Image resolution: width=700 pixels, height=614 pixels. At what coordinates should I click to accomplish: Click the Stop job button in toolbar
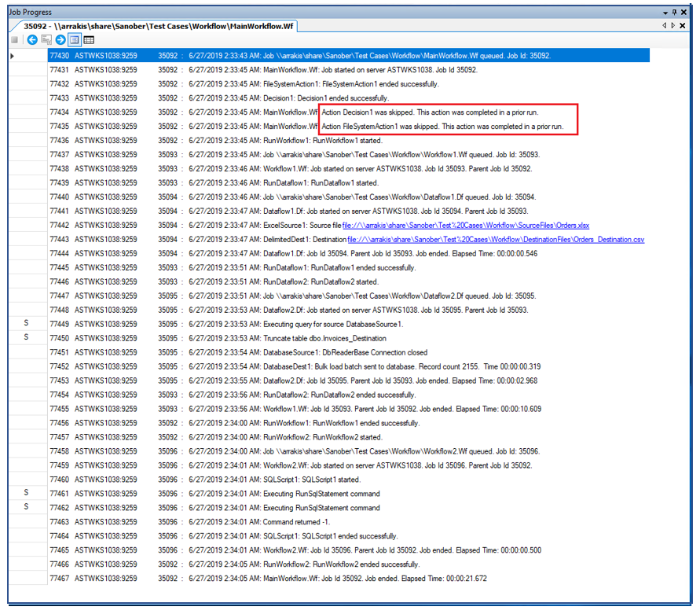(14, 39)
